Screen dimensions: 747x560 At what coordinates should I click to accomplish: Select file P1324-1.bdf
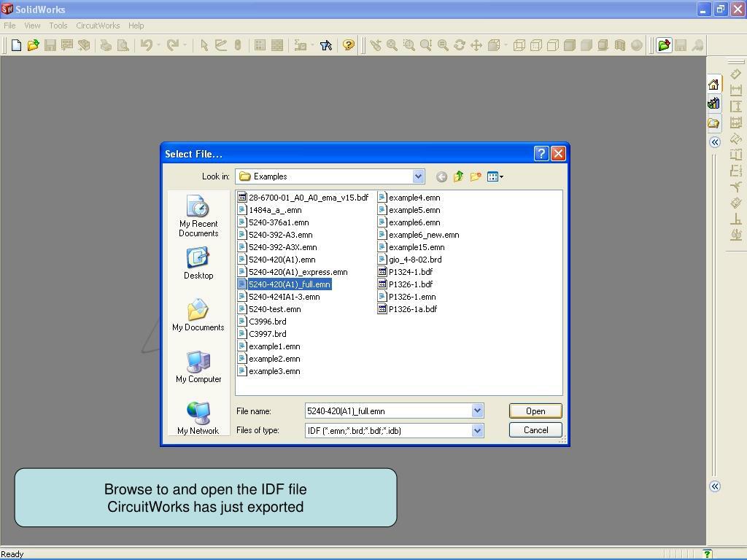[x=406, y=272]
